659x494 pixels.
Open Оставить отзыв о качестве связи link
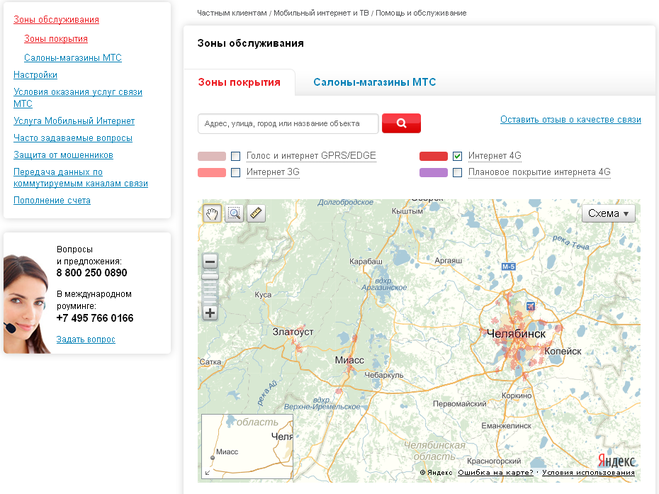[570, 119]
